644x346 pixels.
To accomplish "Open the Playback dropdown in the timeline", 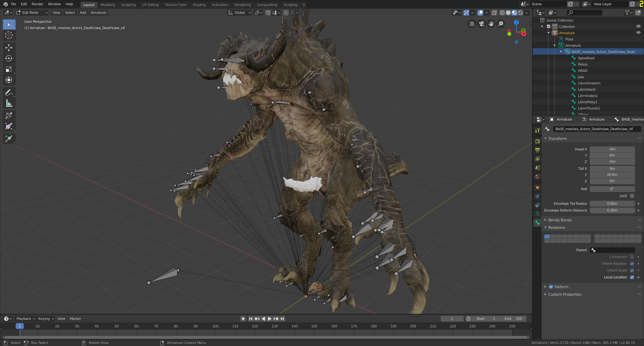I will coord(26,319).
